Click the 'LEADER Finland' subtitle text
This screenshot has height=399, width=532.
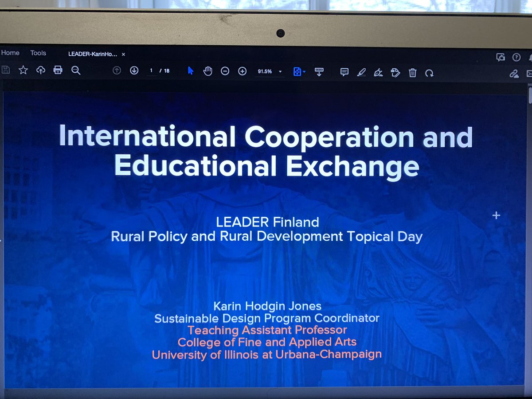click(x=267, y=221)
